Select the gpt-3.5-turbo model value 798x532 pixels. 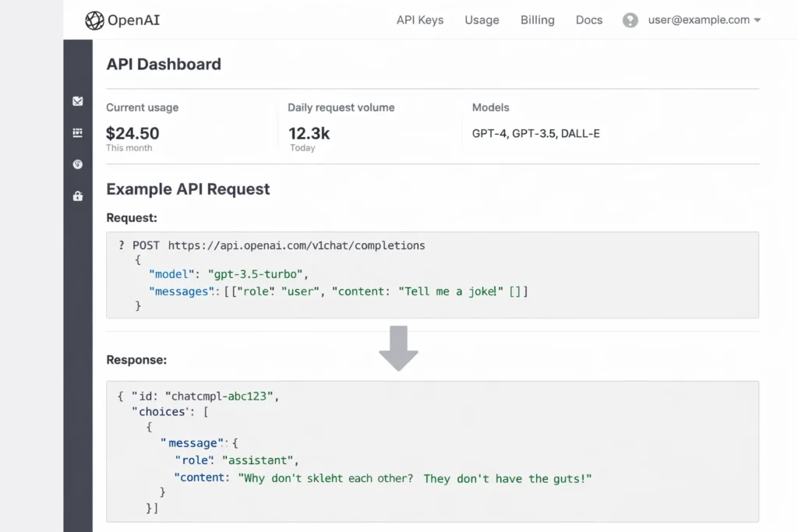(x=257, y=274)
